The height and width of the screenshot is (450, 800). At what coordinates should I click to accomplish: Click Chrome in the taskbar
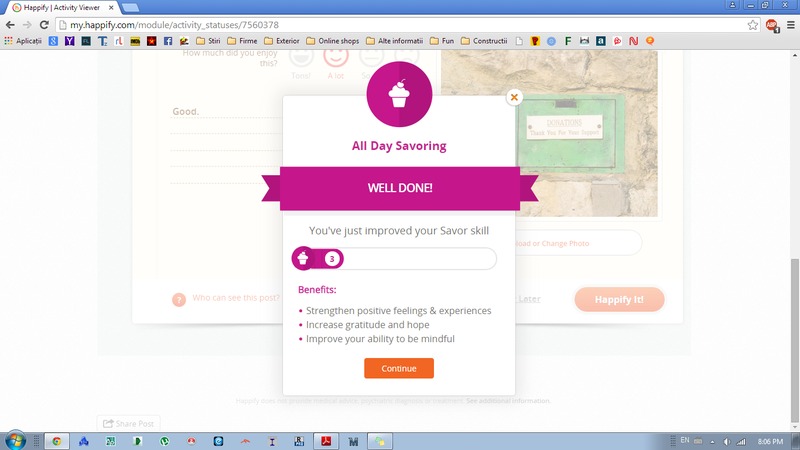(x=57, y=441)
